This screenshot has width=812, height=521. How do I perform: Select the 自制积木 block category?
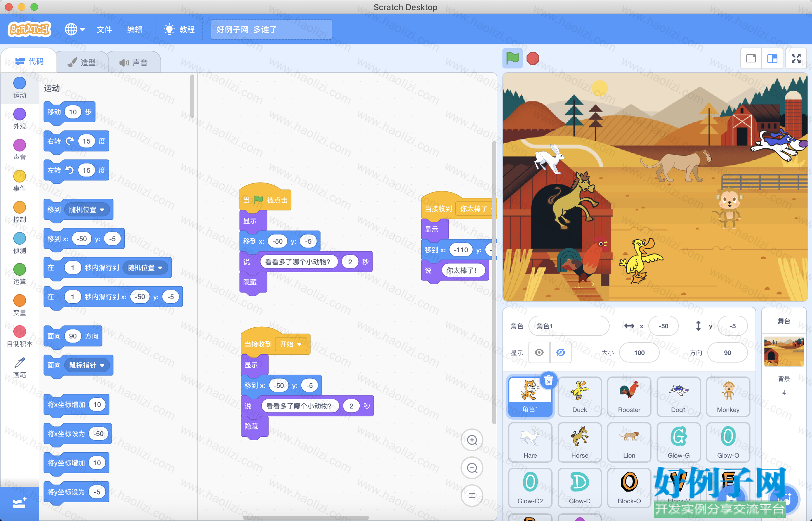[20, 337]
